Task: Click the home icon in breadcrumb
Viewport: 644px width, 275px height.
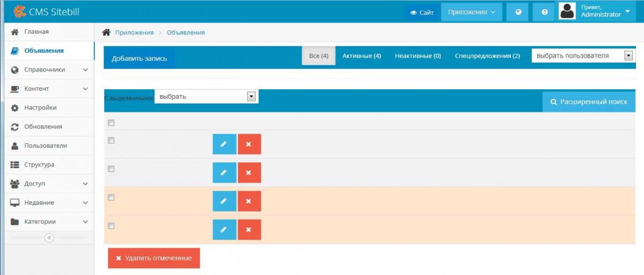Action: [106, 33]
